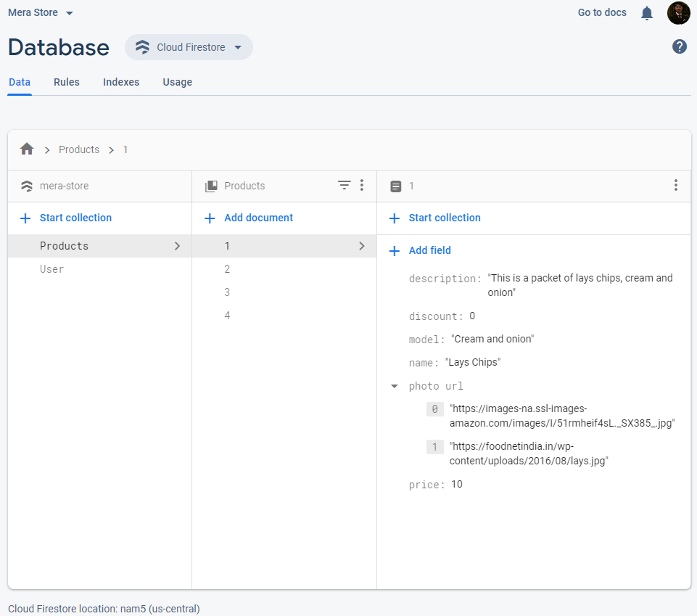Select document 2

tap(284, 269)
